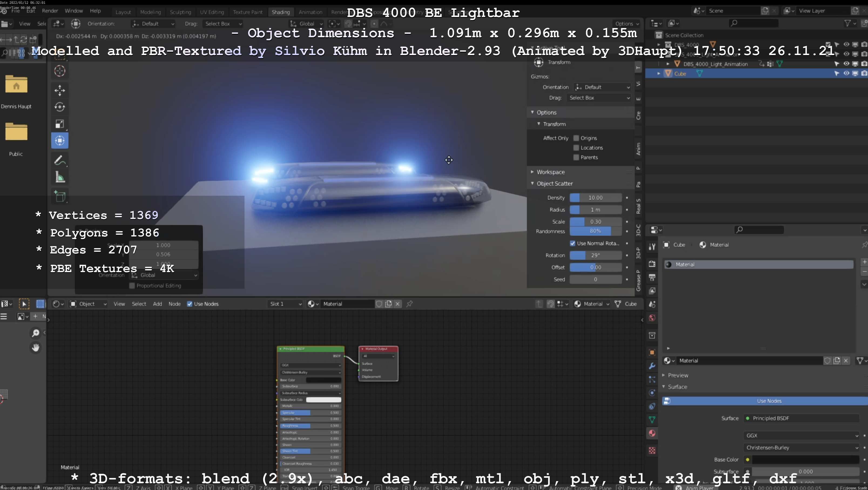Screen dimensions: 868x490
Task: Open the Render properties tab icon
Action: (x=652, y=263)
